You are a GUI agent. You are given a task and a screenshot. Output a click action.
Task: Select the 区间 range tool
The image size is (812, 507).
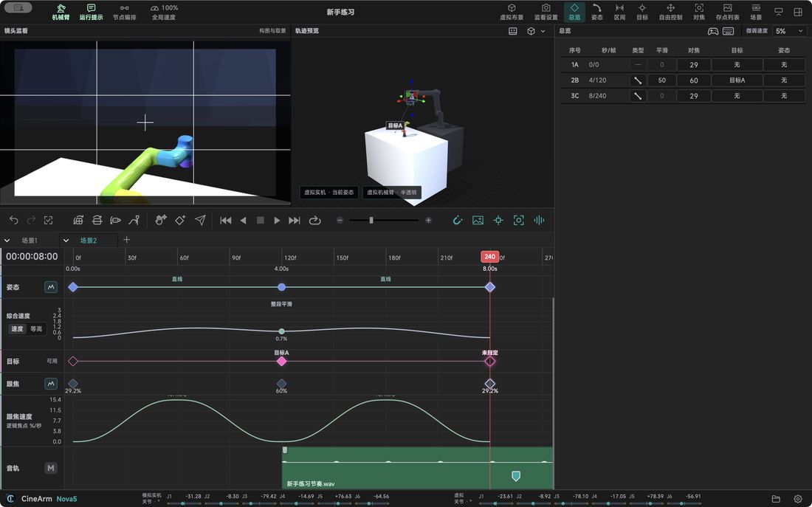coord(619,12)
